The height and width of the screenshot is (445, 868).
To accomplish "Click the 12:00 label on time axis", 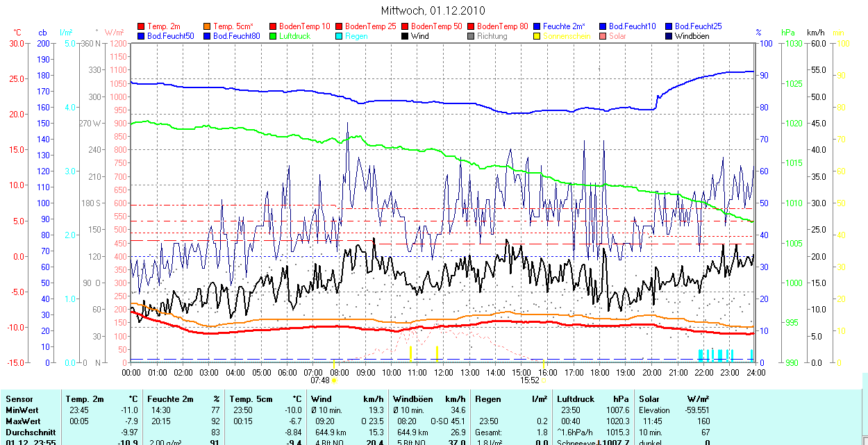I will tap(444, 373).
